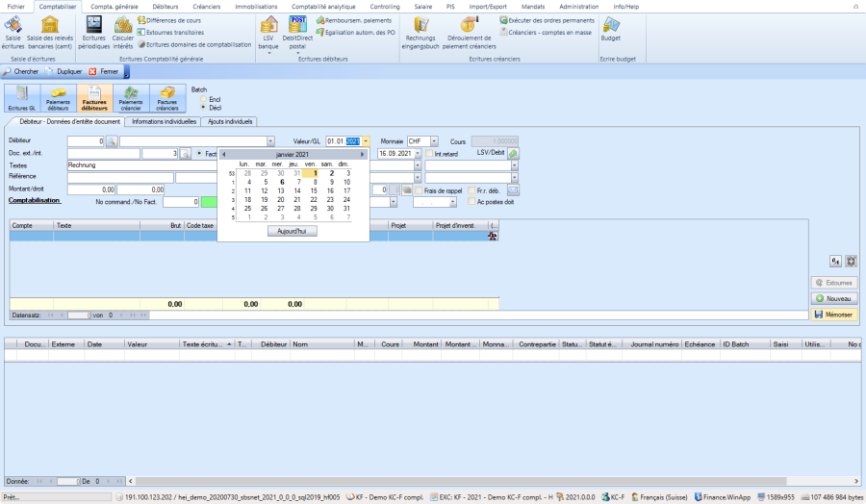866x504 pixels.
Task: Go to next month in calendar
Action: coord(362,154)
